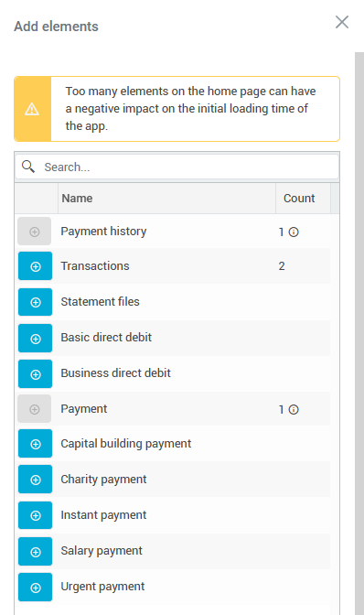The height and width of the screenshot is (615, 364).
Task: Add the Transactions element
Action: click(x=35, y=266)
